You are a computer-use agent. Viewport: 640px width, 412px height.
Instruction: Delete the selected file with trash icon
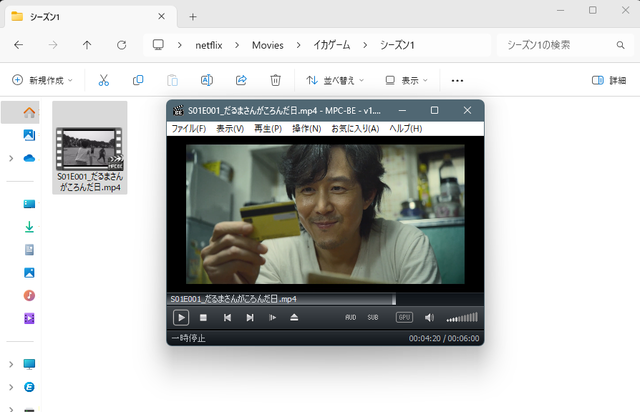point(276,80)
